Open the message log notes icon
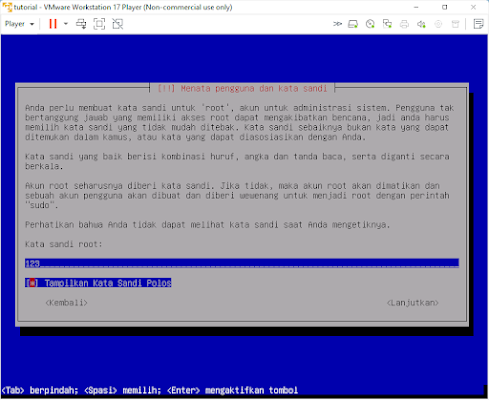Screen dimensions: 489x400 (479, 24)
